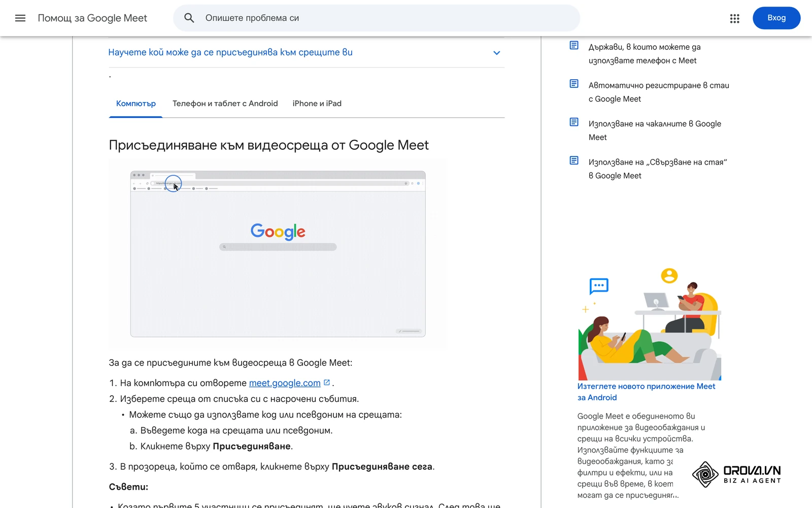Click the article icon beside 'Свързване на стая'

coord(574,161)
